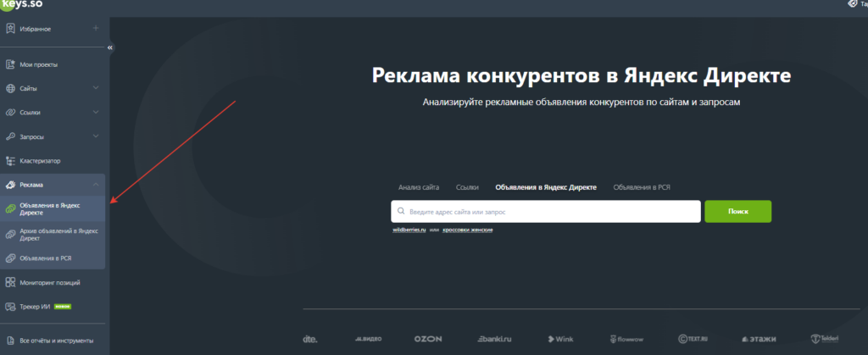Click the этажи client logo
868x355 pixels.
[x=759, y=339]
